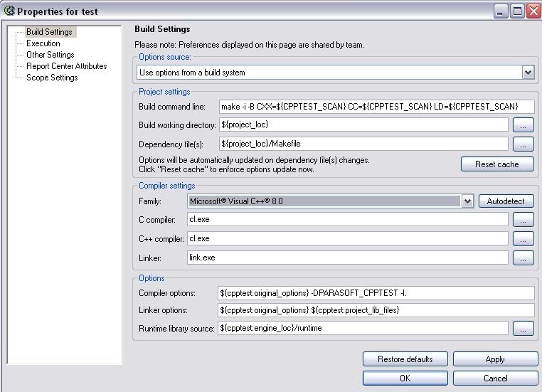Click the Autodetect compiler button
The image size is (542, 392).
[x=506, y=201]
